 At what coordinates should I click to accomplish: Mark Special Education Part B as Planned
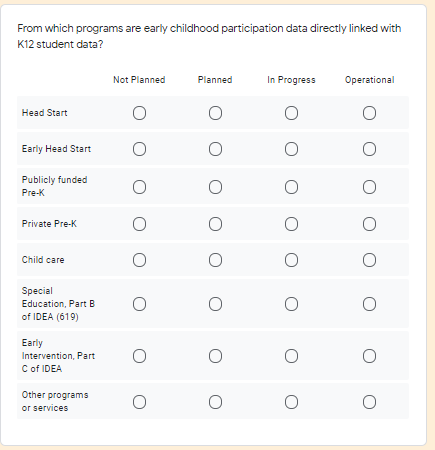point(215,304)
